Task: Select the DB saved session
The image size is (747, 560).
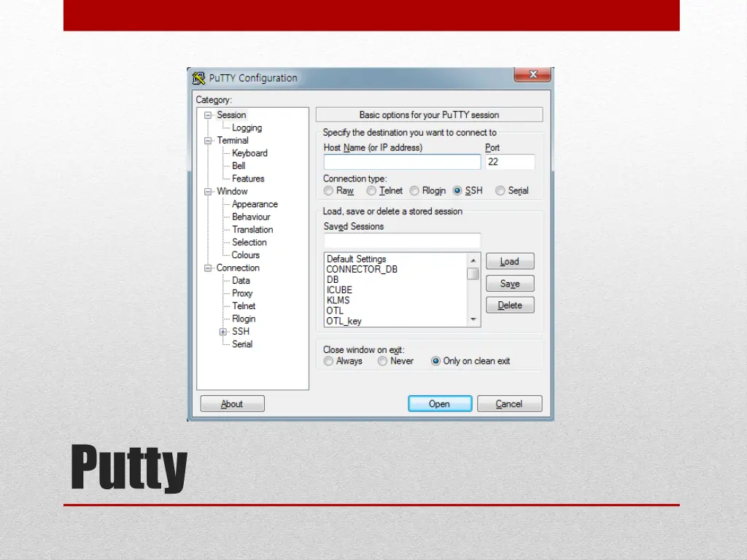Action: [x=333, y=280]
